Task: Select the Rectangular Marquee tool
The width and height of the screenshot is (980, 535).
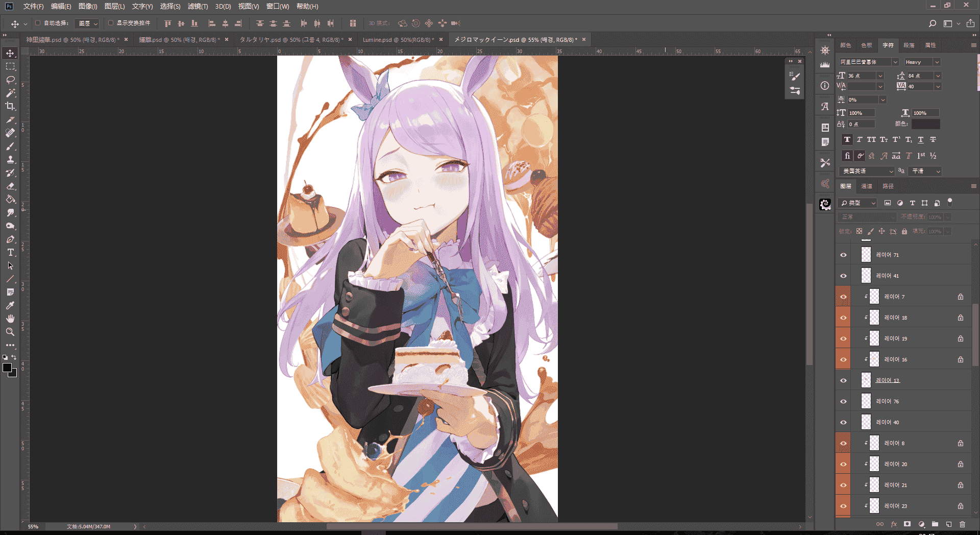Action: coord(10,66)
